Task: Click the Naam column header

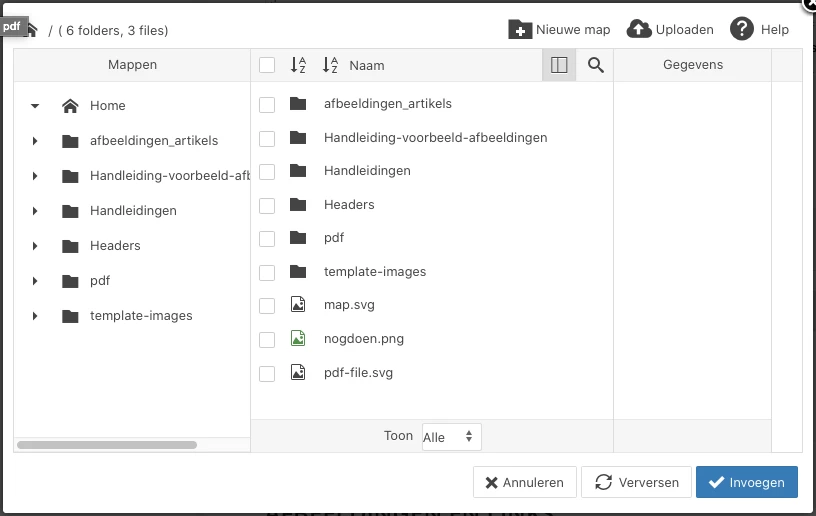Action: pos(367,66)
